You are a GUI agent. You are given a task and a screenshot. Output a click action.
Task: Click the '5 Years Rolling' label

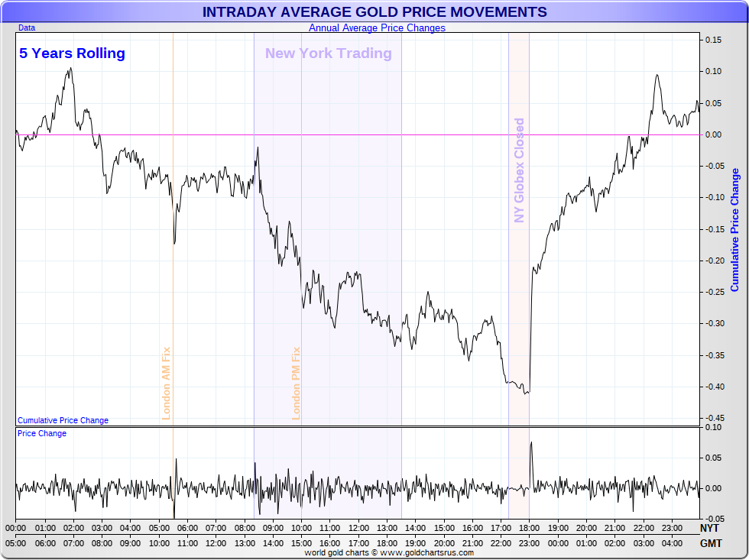pyautogui.click(x=72, y=53)
